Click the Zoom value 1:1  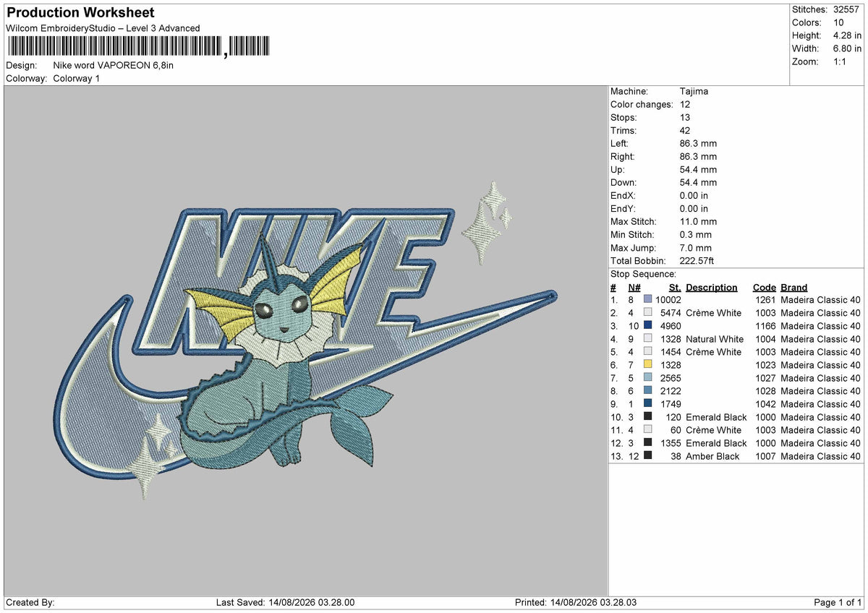point(841,61)
